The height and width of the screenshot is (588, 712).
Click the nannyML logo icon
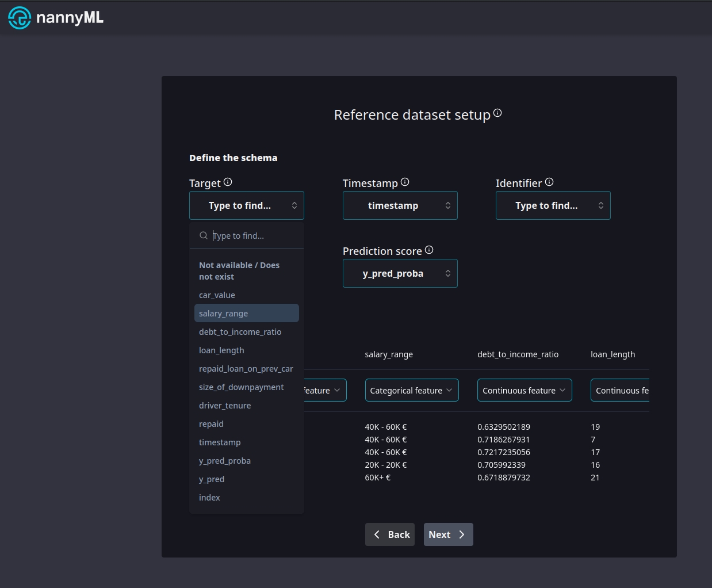point(20,18)
